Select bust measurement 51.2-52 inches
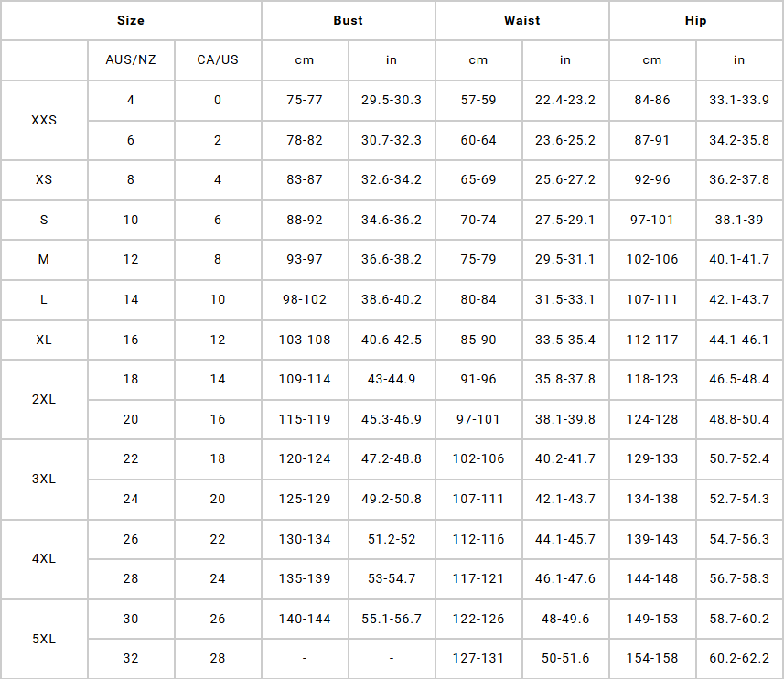Image resolution: width=784 pixels, height=679 pixels. (392, 539)
